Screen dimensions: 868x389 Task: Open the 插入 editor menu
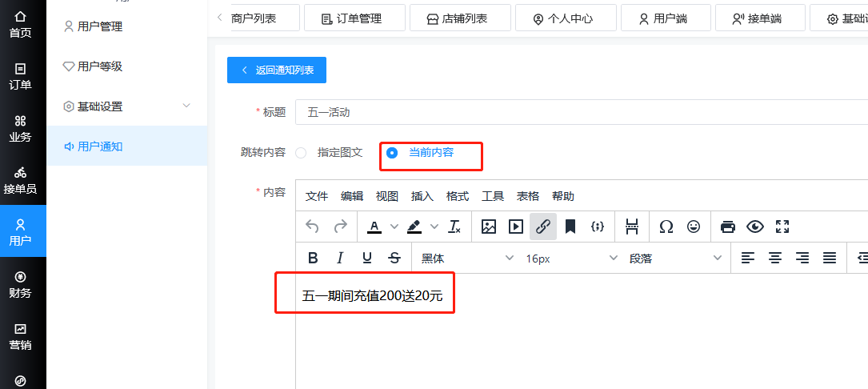[x=422, y=196]
